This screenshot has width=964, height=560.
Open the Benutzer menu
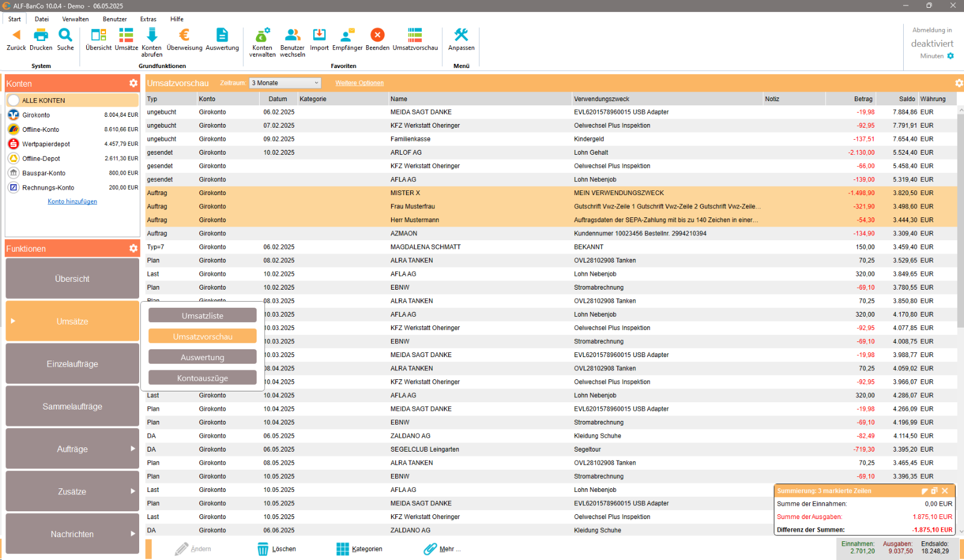(x=114, y=19)
